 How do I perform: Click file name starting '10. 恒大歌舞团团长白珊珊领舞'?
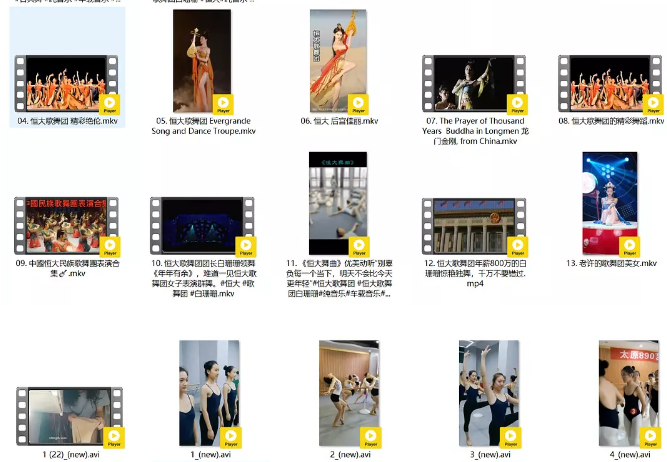203,279
